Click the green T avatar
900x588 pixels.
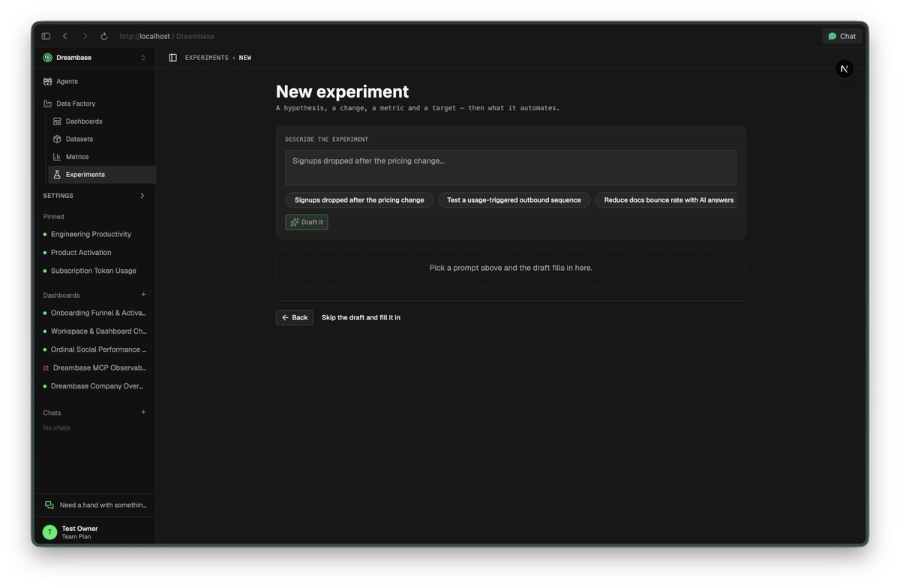click(x=49, y=532)
